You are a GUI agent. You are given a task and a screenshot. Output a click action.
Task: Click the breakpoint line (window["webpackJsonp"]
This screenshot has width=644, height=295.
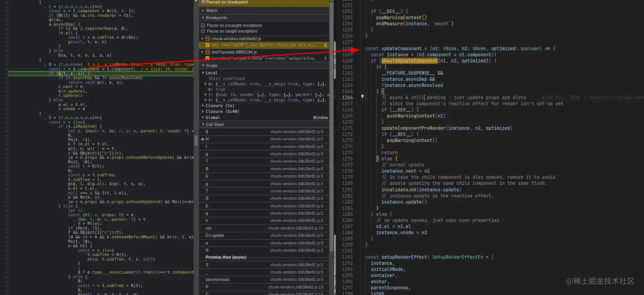click(x=263, y=58)
